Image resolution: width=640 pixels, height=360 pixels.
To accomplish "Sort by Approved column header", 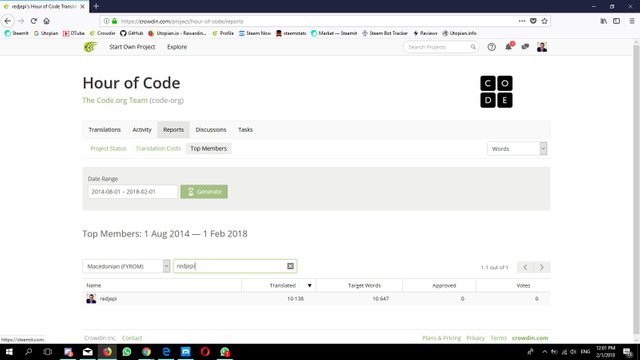I will click(444, 285).
